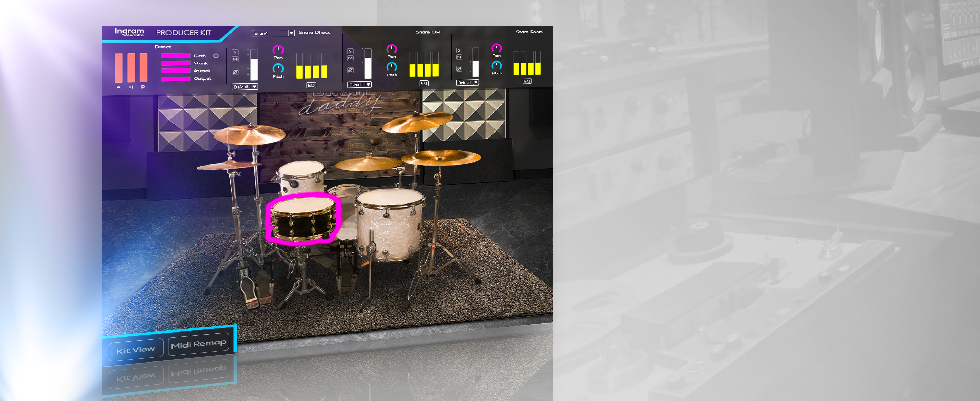Click the large floor tom
The width and height of the screenshot is (980, 401).
tap(390, 225)
